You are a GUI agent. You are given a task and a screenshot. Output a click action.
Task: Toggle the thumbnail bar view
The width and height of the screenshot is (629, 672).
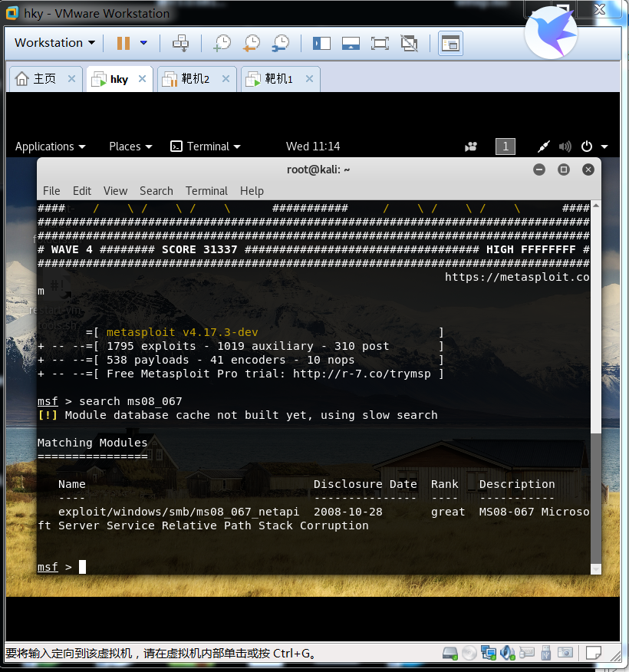coord(351,43)
